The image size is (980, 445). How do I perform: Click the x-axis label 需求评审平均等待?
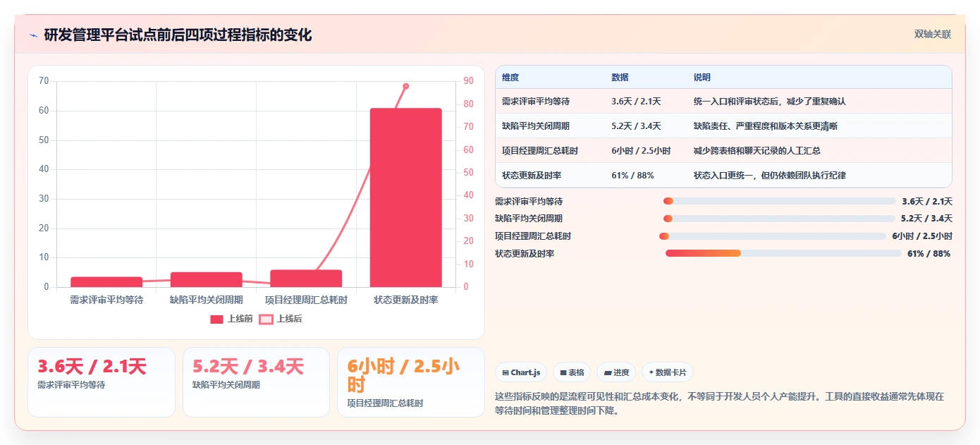[106, 300]
